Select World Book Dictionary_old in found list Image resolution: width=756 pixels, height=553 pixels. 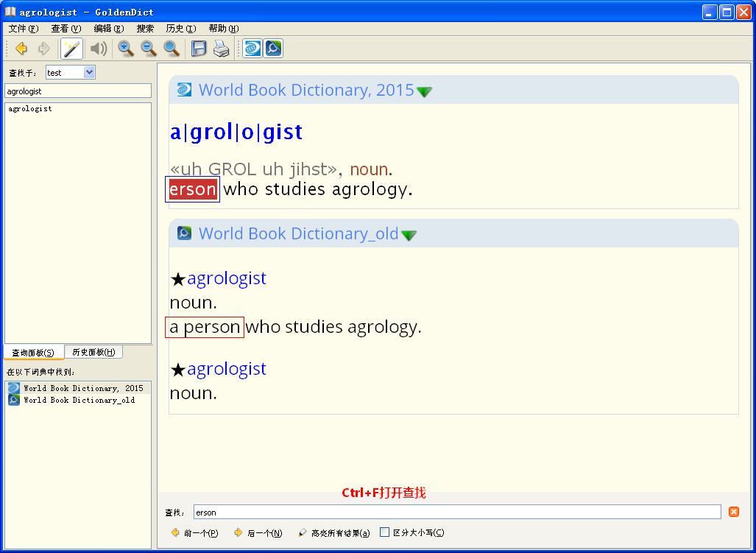[78, 400]
